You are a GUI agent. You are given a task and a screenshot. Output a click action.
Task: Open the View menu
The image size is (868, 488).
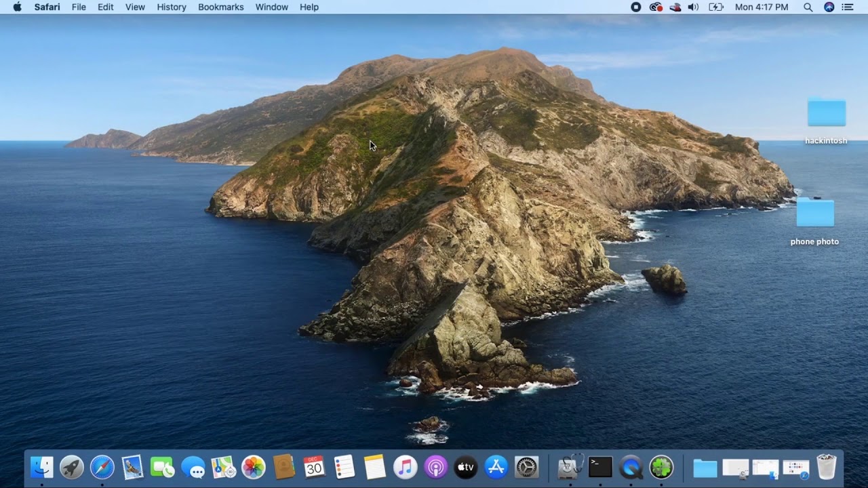[x=135, y=7]
